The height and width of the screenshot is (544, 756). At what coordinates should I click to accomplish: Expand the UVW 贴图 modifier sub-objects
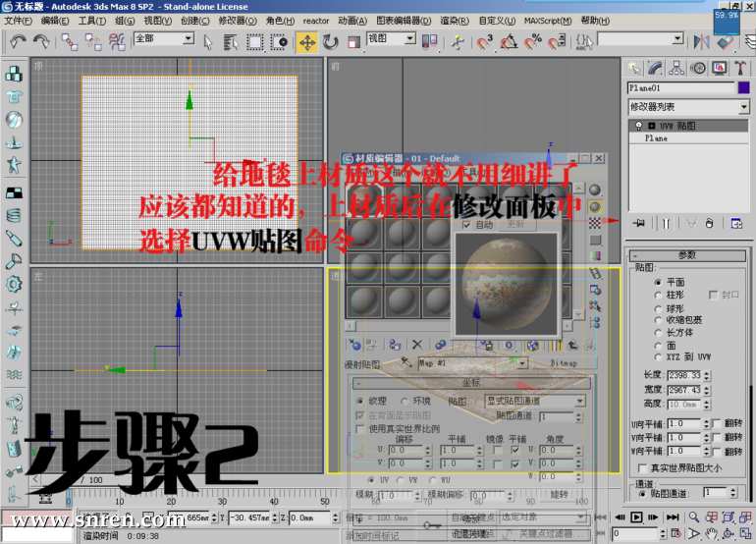pos(652,126)
